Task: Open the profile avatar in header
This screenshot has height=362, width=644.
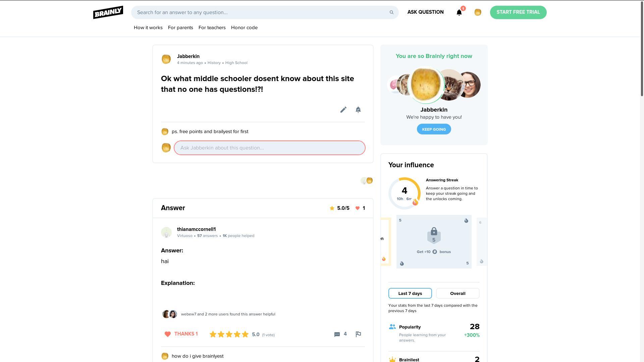Action: click(x=478, y=12)
